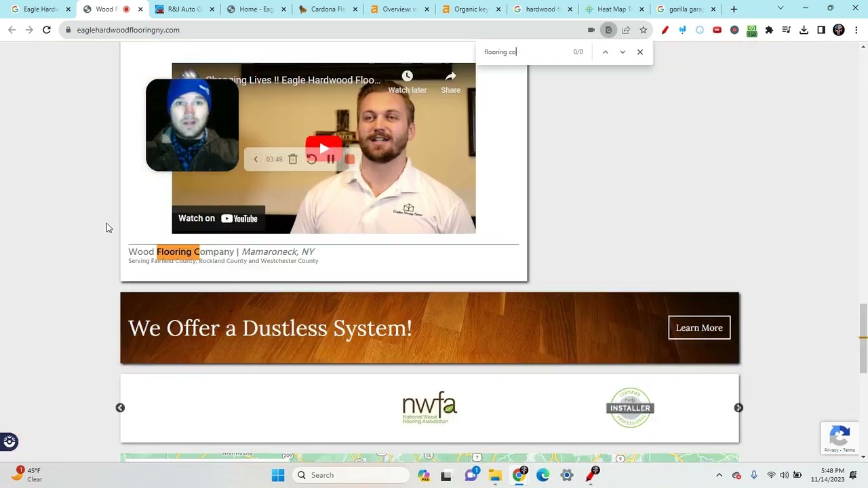Switch to the Heat Map tab
Screen dimensions: 868x488
pyautogui.click(x=615, y=9)
